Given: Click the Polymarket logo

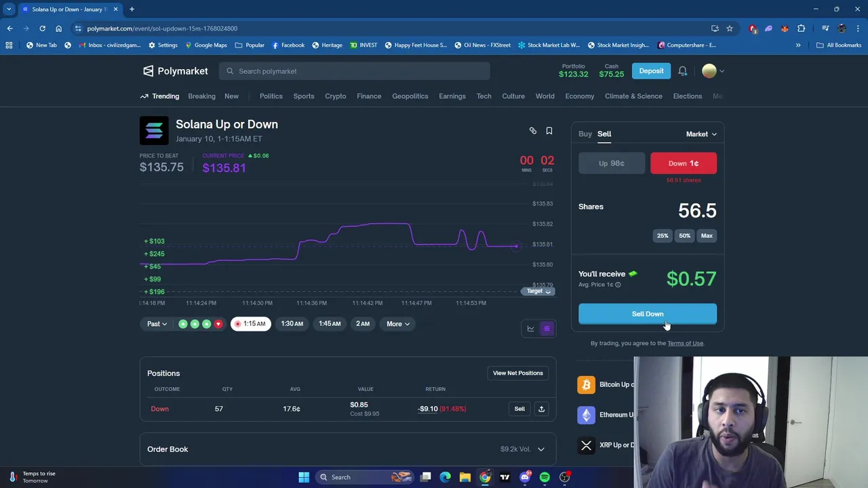Looking at the screenshot, I should coord(175,71).
